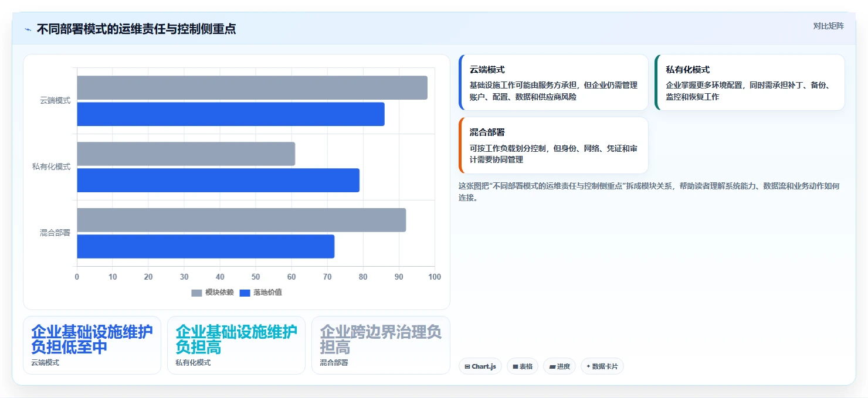Click x-axis tick value 0
The width and height of the screenshot is (868, 398).
point(77,277)
